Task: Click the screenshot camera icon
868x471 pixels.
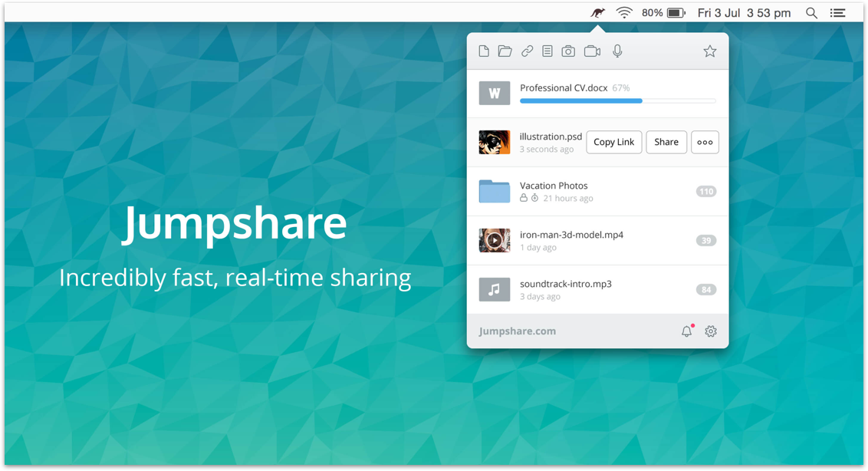Action: 568,51
